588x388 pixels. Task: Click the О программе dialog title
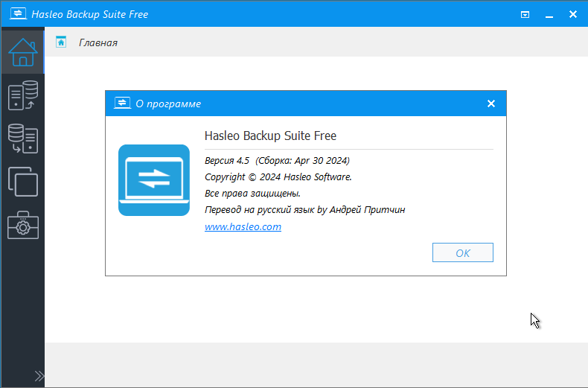click(168, 104)
